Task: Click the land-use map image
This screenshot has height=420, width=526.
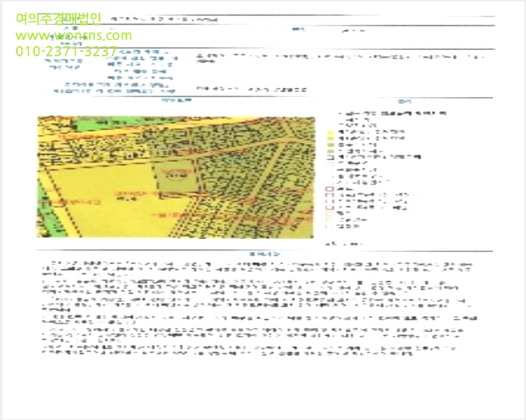Action: (176, 177)
